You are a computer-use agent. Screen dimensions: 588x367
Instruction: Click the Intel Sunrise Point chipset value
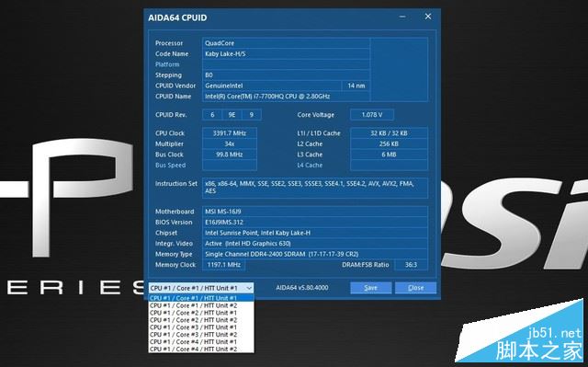point(315,233)
